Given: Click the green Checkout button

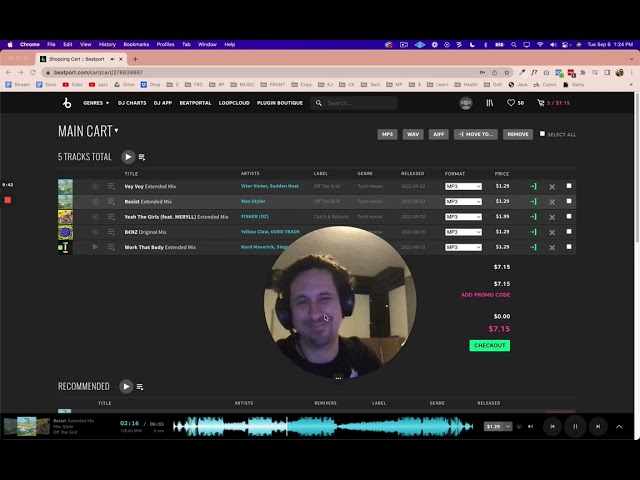Looking at the screenshot, I should pyautogui.click(x=489, y=345).
